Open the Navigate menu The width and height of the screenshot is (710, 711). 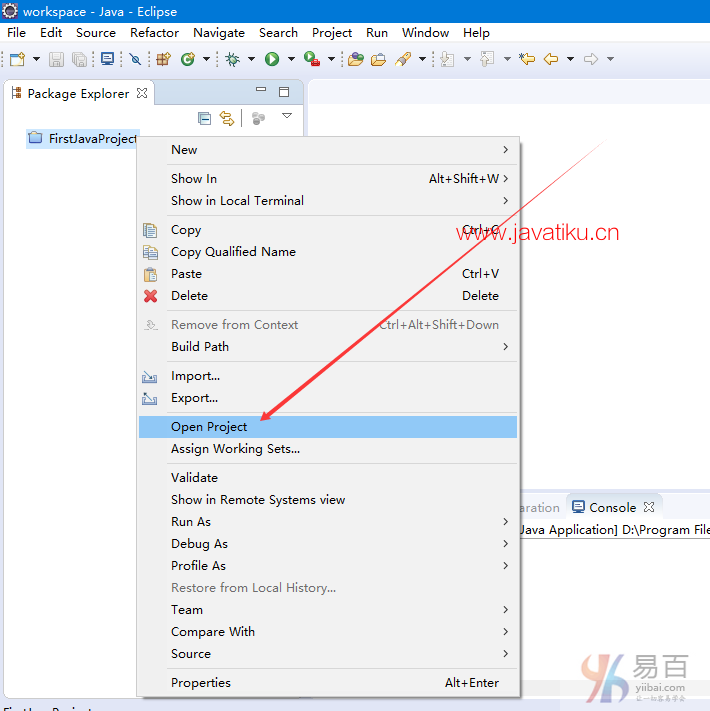[x=219, y=33]
